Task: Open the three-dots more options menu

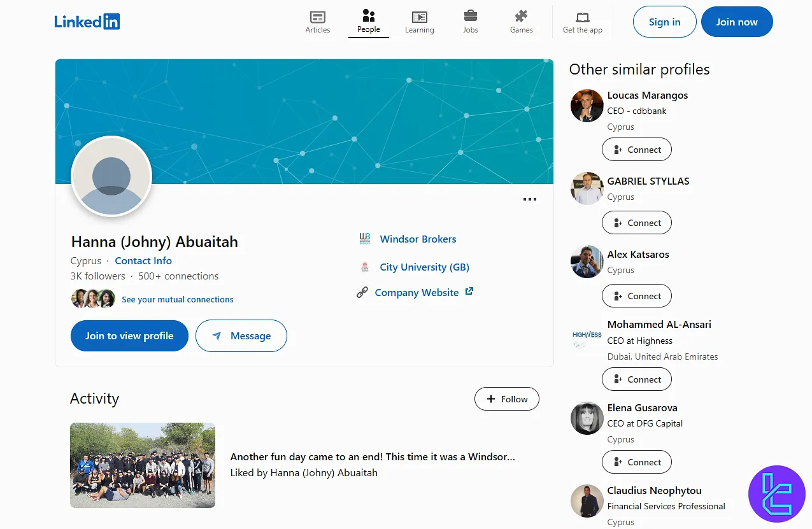Action: pos(529,199)
